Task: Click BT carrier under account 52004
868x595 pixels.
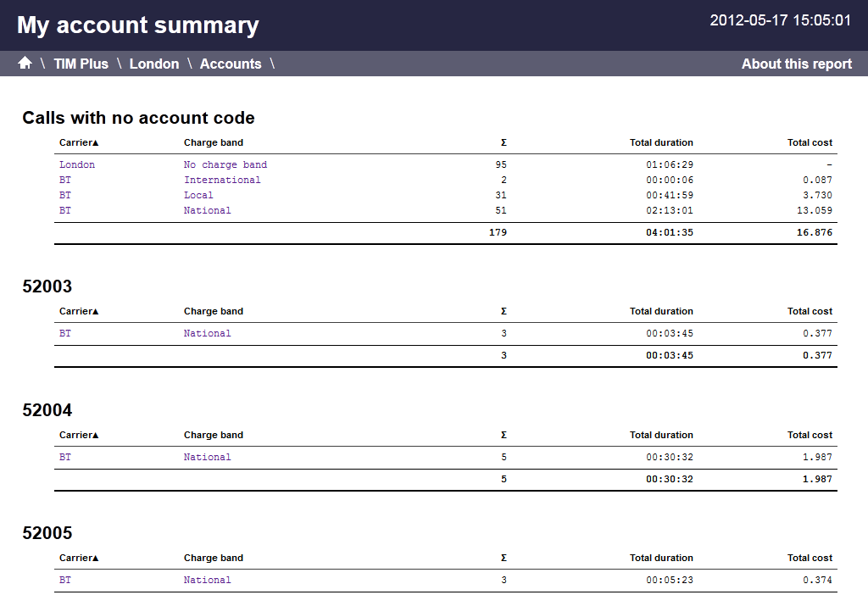Action: tap(65, 457)
